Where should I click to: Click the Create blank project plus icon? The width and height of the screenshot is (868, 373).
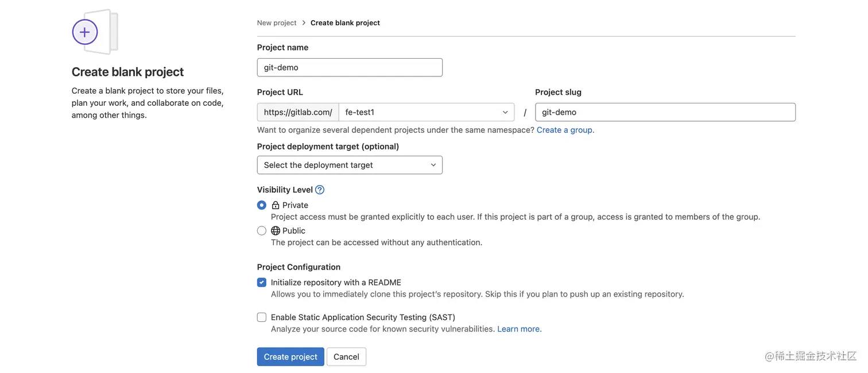pos(85,32)
